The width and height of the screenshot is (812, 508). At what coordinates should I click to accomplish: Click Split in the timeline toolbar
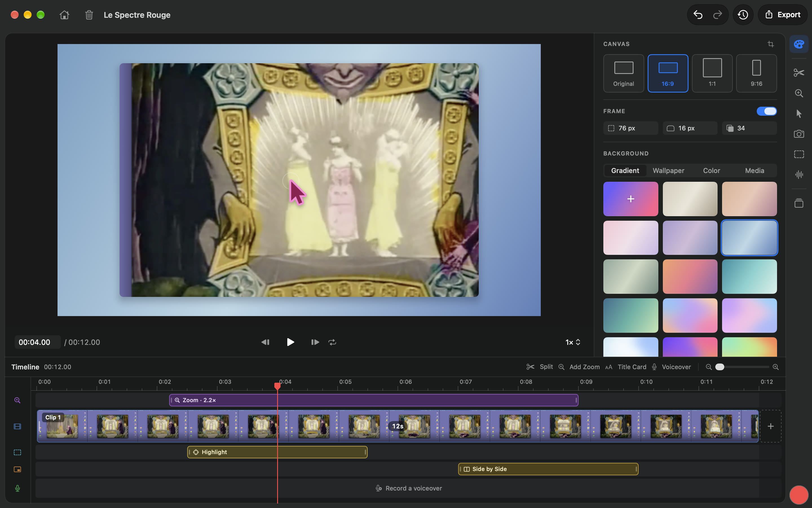(540, 367)
